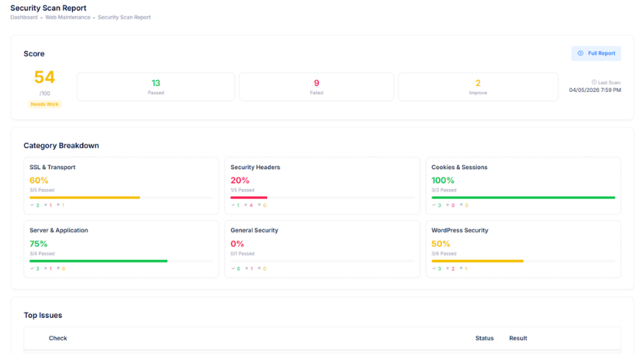Image resolution: width=644 pixels, height=354 pixels.
Task: Click the 100% Cookies & Sessions value
Action: 443,180
